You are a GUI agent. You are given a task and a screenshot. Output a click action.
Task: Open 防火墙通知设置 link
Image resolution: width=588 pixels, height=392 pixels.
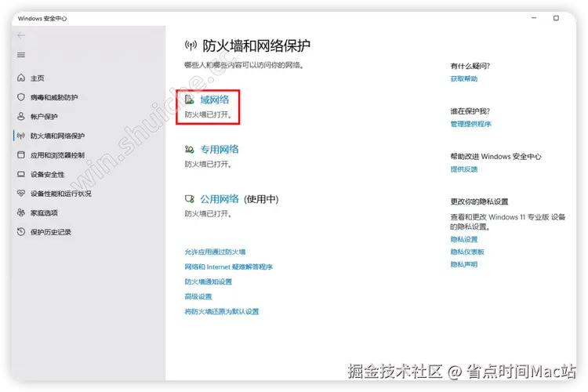[x=208, y=281]
